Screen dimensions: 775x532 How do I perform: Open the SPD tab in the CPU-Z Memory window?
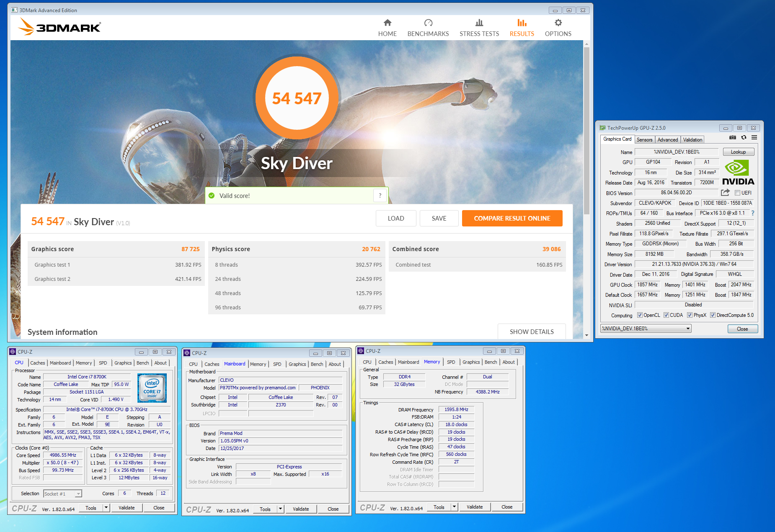[x=451, y=362]
